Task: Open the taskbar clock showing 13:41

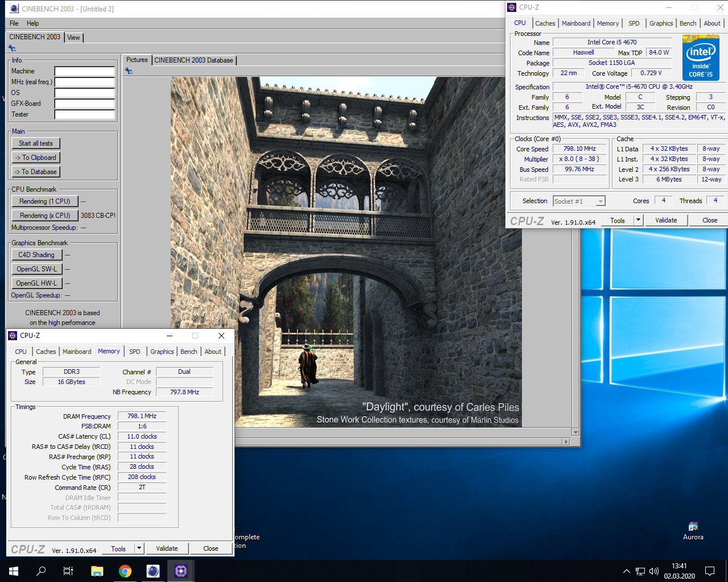Action: click(x=679, y=571)
